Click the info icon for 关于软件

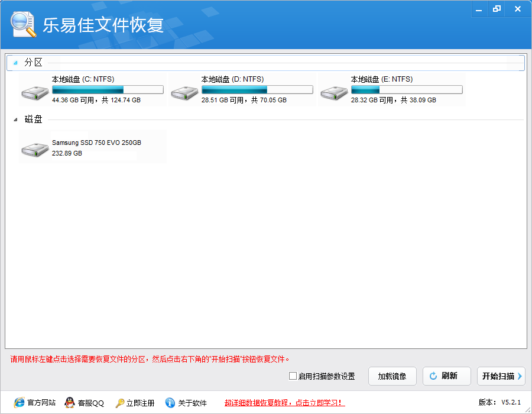170,403
